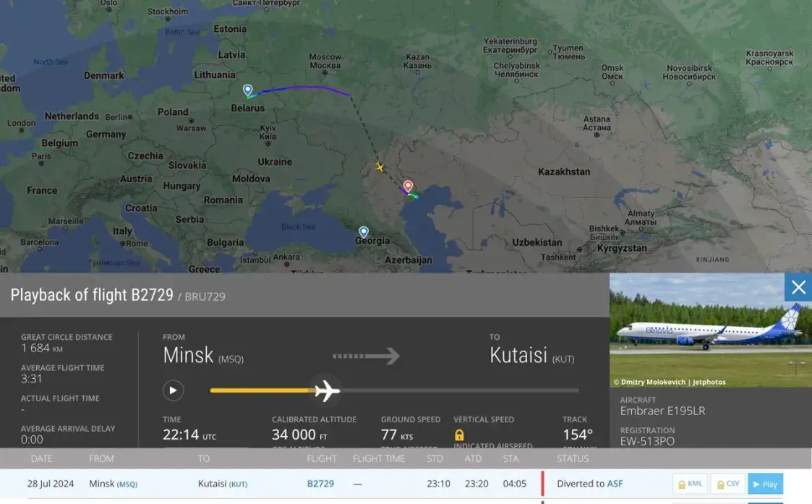Click the Playback of flight B2729 title

(x=92, y=295)
